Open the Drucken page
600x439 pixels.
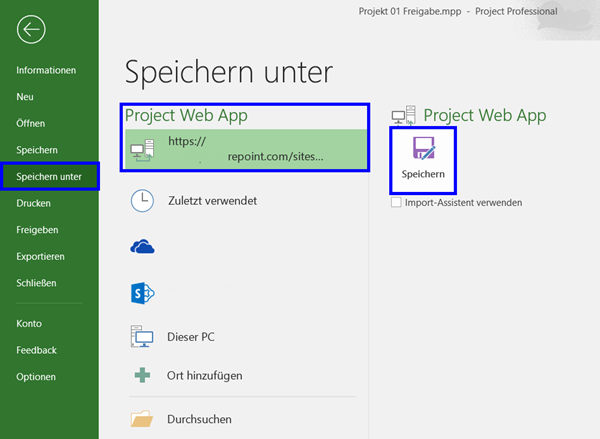pyautogui.click(x=33, y=203)
